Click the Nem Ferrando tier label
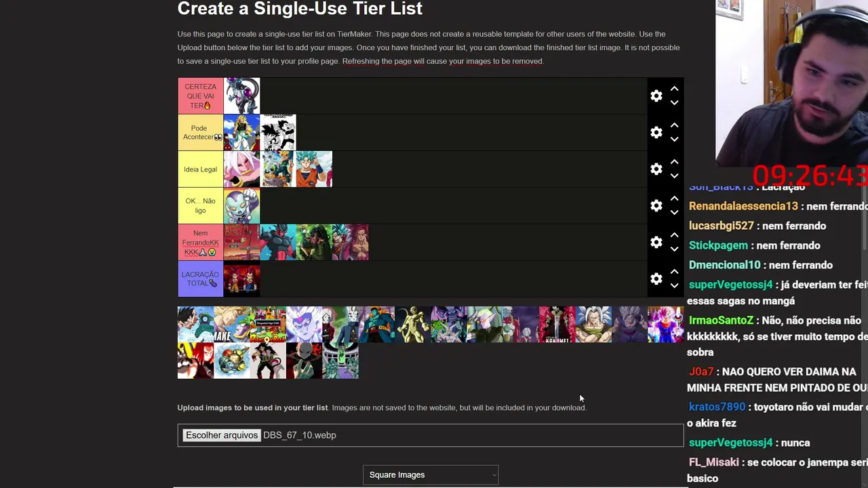The width and height of the screenshot is (868, 488). coord(201,243)
